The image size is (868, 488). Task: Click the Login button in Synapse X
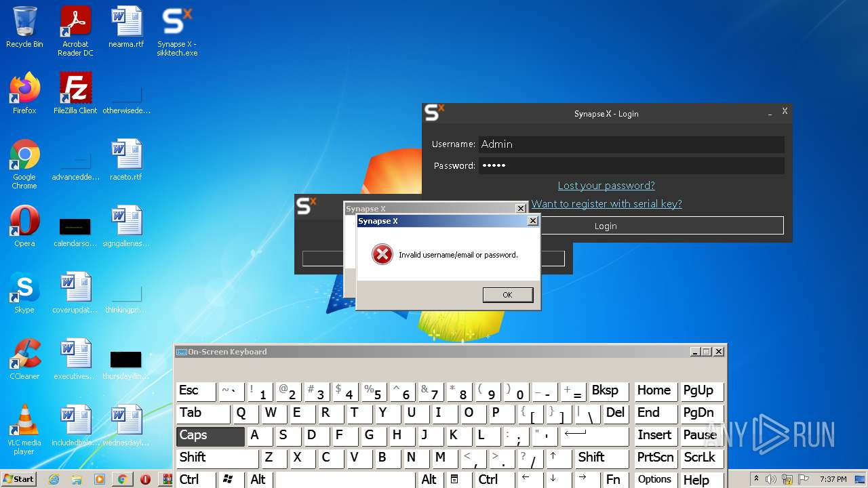pyautogui.click(x=606, y=226)
